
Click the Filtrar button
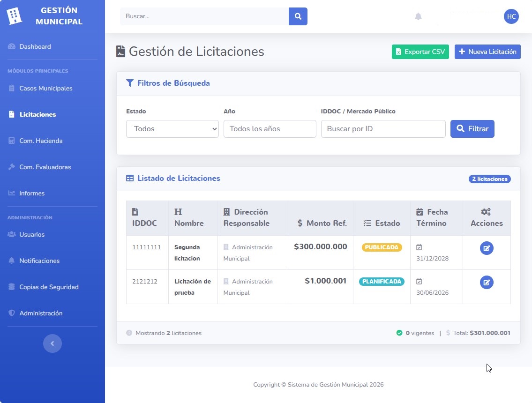(472, 129)
